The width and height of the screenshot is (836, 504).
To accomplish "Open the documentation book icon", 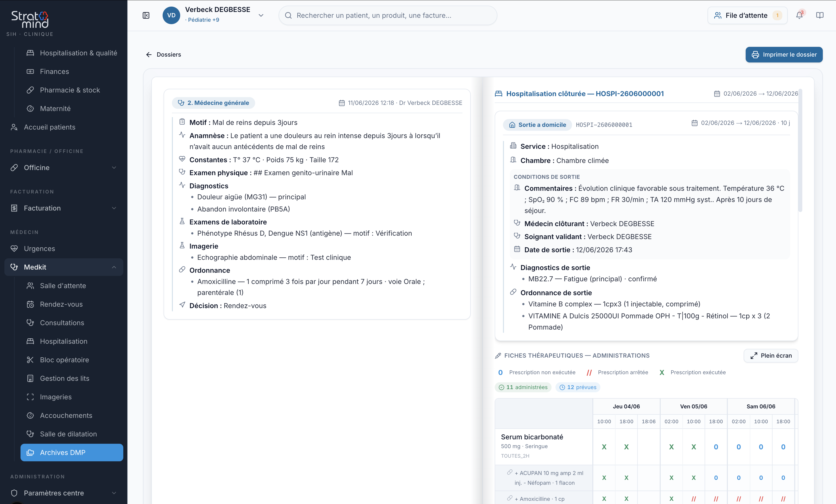I will pos(820,15).
